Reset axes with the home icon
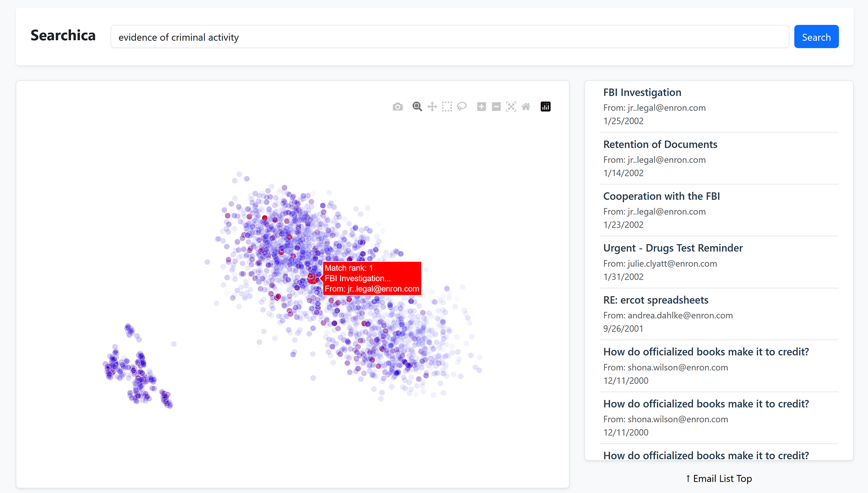Screen dimensions: 868x493 tap(526, 107)
